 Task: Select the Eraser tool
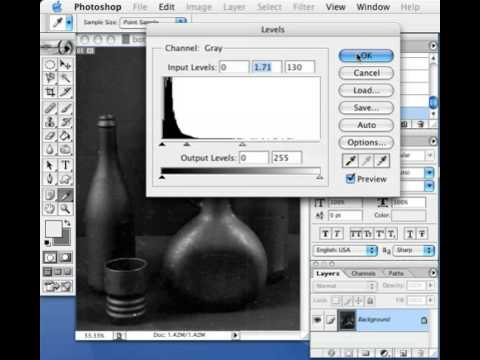(x=50, y=136)
